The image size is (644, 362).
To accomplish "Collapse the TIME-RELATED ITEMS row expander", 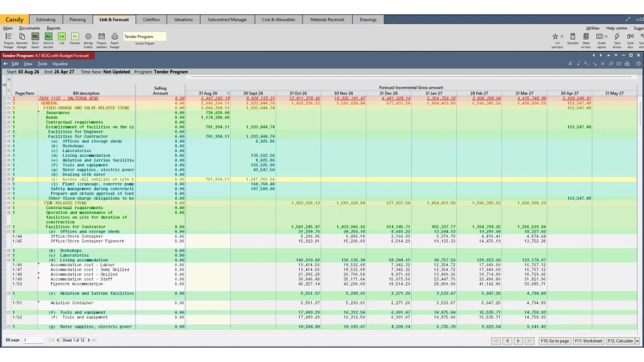I will [9, 203].
